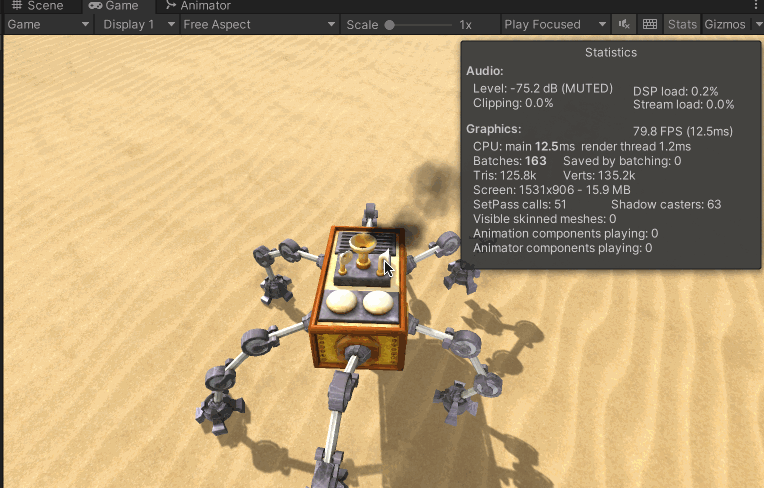
Task: Click the brass gear on robot's front
Action: (353, 350)
